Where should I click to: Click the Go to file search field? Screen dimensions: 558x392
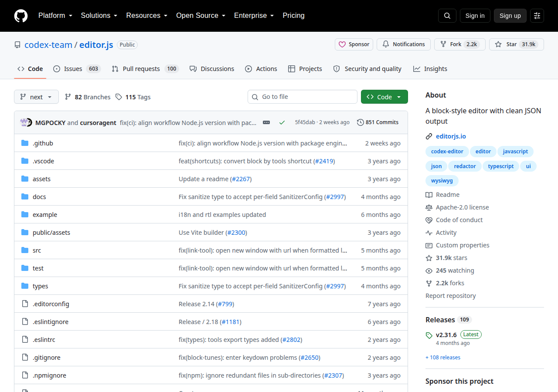[303, 97]
